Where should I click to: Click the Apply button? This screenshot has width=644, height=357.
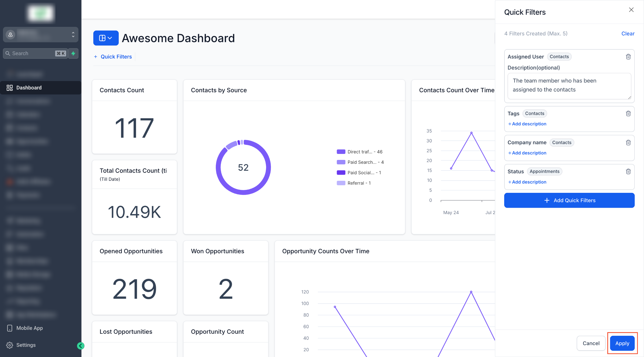click(622, 343)
